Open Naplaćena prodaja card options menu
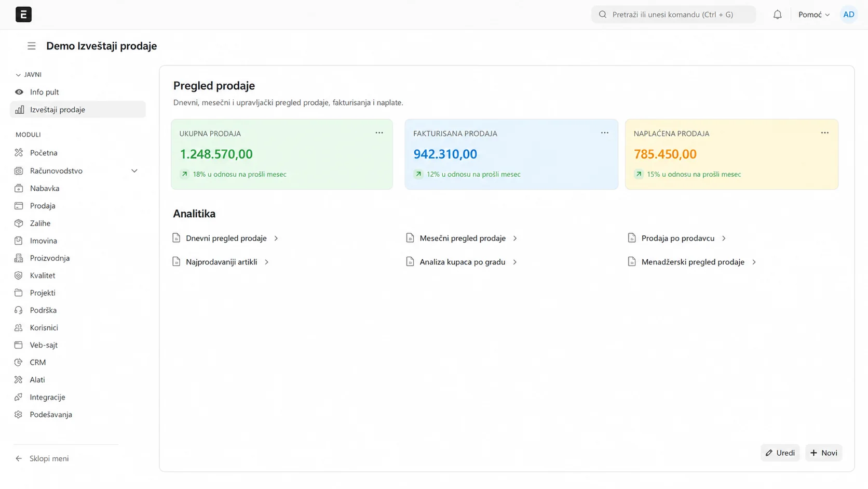Image resolution: width=868 pixels, height=489 pixels. coord(825,133)
